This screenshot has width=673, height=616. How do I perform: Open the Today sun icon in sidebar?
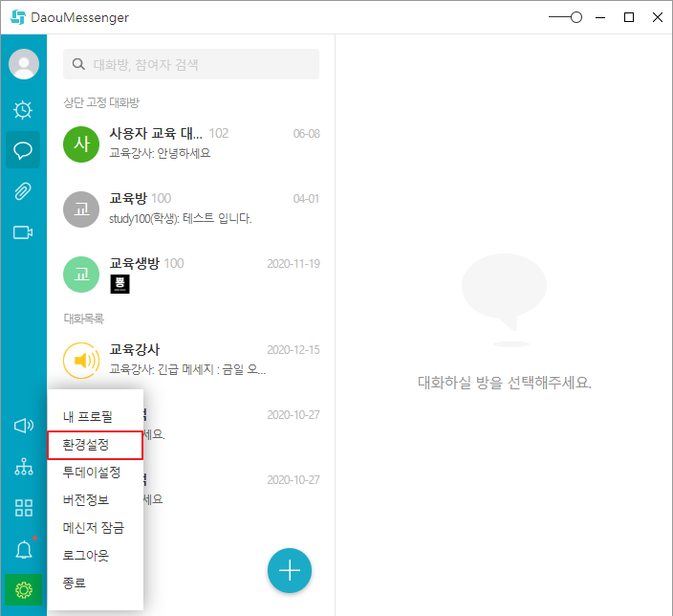tap(24, 109)
